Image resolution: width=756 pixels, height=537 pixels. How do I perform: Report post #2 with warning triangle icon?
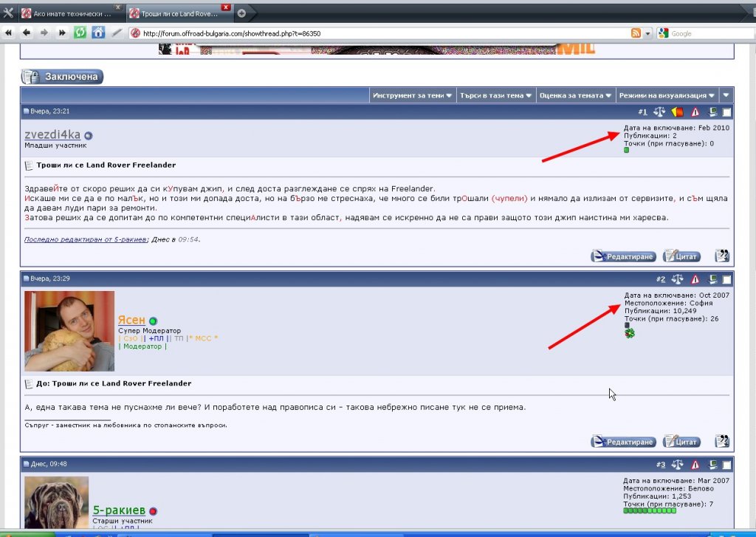(x=695, y=279)
